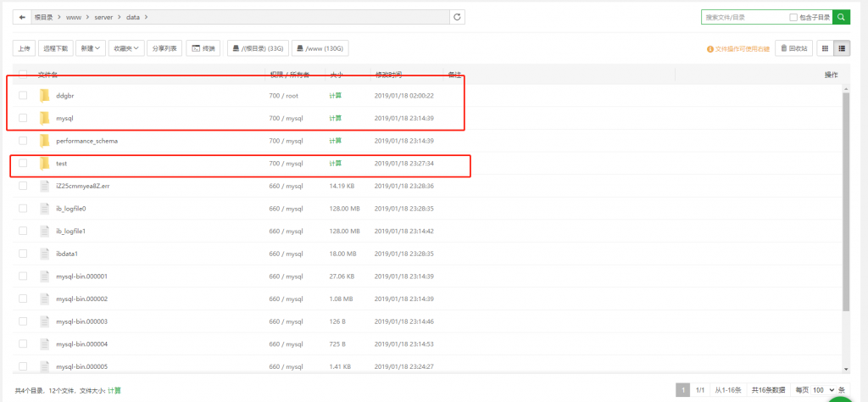Screen dimensions: 868x402
Task: Click the mysql-bin.000001 file icon
Action: coord(45,276)
